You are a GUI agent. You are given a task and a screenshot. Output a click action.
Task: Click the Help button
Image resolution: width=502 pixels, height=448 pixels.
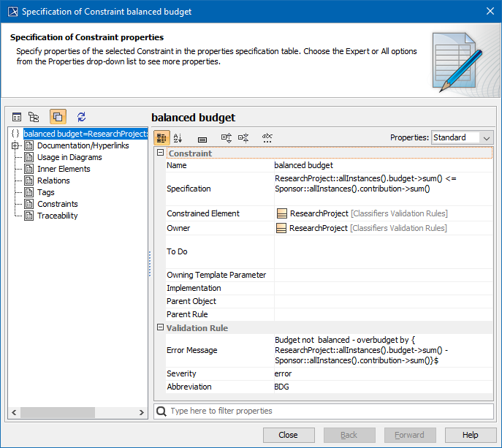[470, 435]
